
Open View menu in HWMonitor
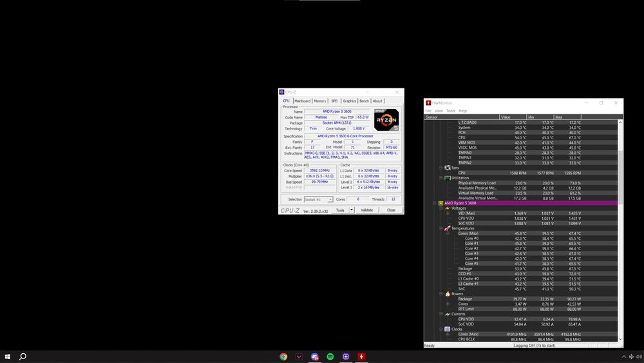(x=439, y=111)
